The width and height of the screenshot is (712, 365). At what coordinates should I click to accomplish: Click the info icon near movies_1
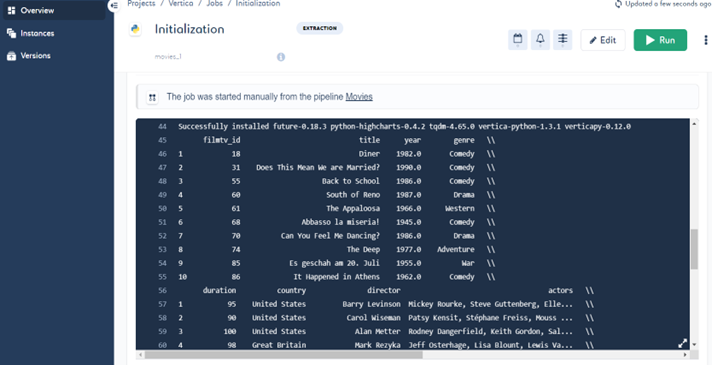coord(281,57)
